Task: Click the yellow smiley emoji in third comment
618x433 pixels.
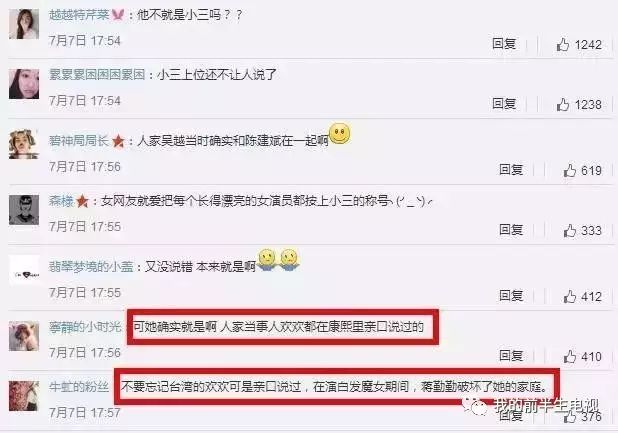Action: point(339,133)
